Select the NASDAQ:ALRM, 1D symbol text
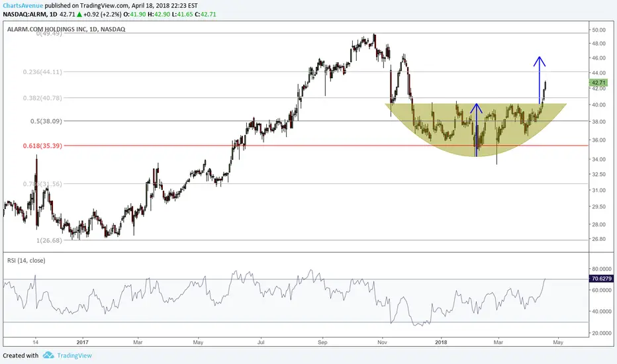Image resolution: width=617 pixels, height=364 pixels. (x=30, y=14)
